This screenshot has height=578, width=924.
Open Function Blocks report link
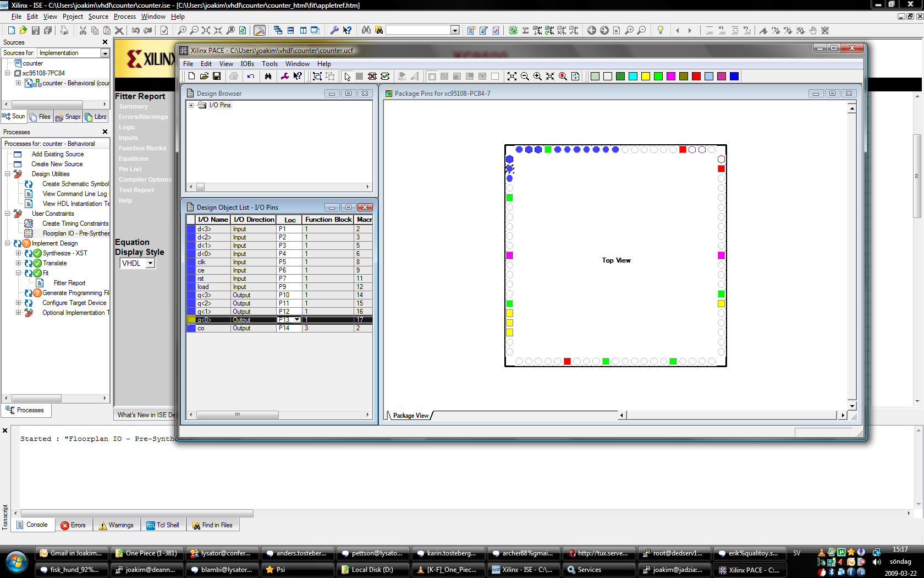click(142, 148)
